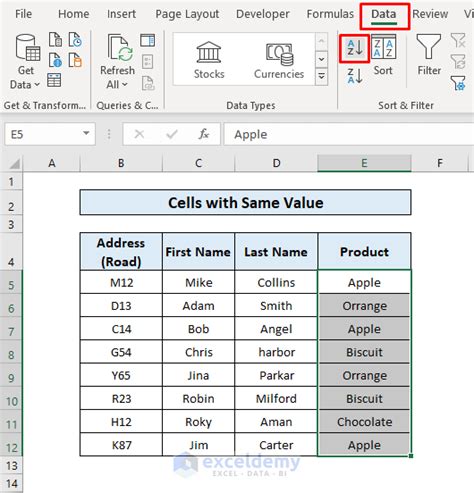
Task: Click the Properties icon under Queries
Action: 148,61
